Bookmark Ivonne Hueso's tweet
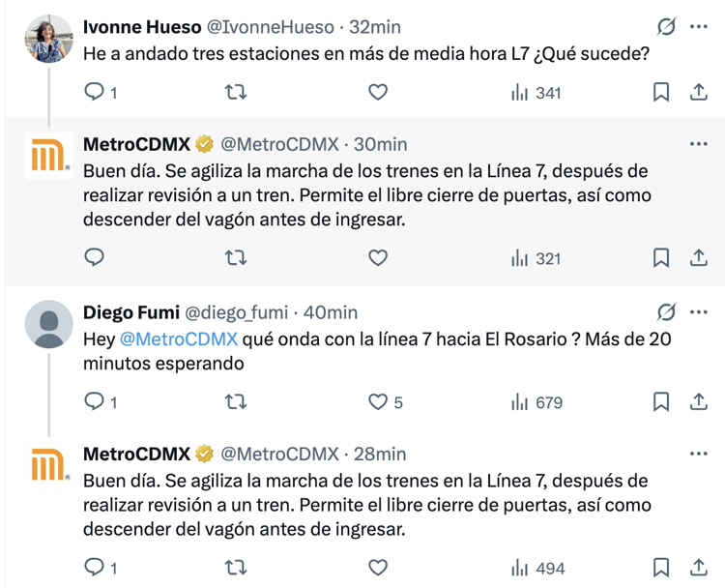Image resolution: width=725 pixels, height=588 pixels. click(661, 93)
